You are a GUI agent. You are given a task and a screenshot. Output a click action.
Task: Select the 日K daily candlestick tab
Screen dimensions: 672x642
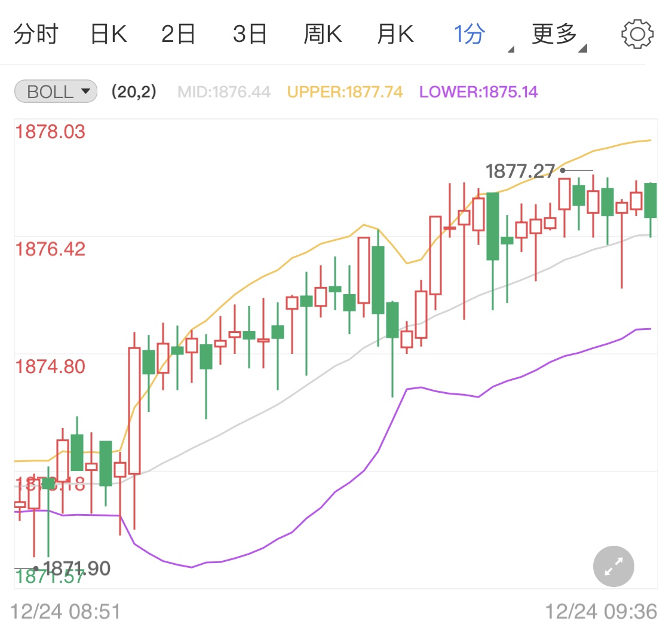109,34
